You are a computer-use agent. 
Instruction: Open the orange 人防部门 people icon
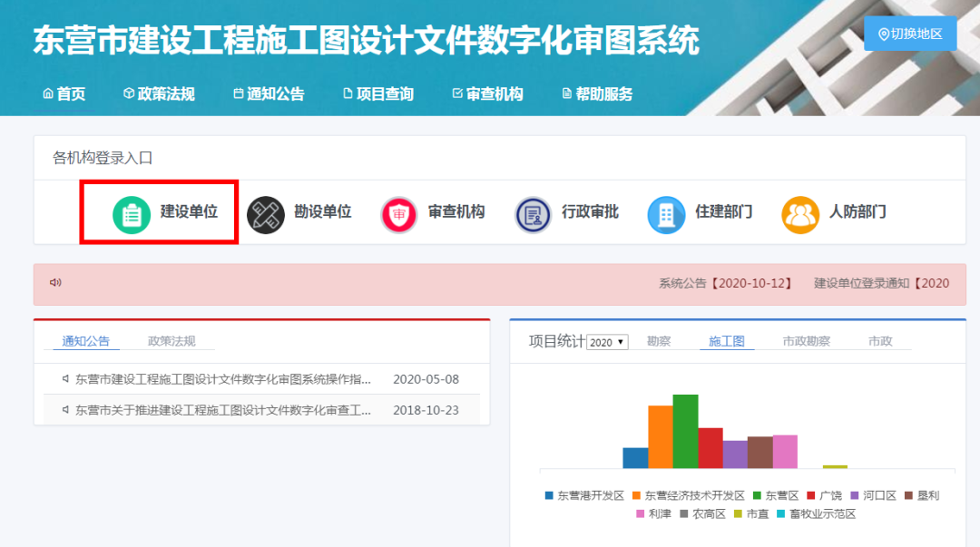point(799,214)
